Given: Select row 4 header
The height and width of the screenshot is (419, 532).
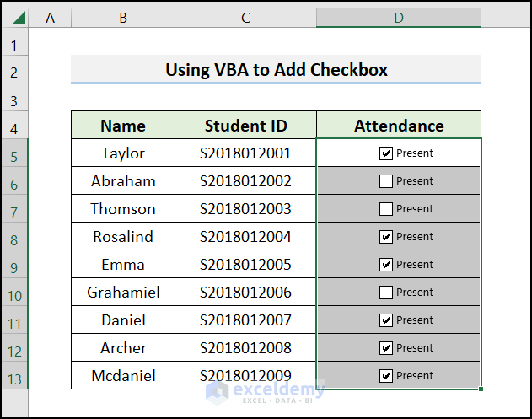Looking at the screenshot, I should (x=14, y=128).
